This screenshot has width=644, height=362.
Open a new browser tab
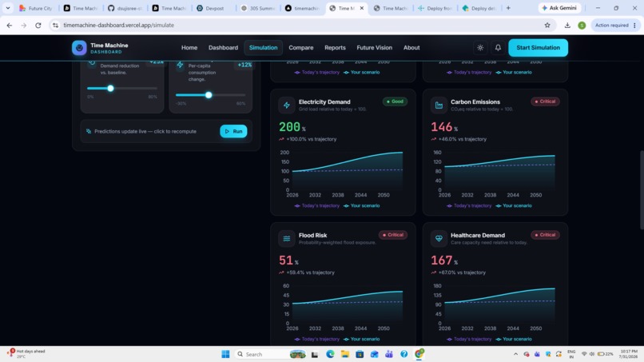pyautogui.click(x=508, y=8)
